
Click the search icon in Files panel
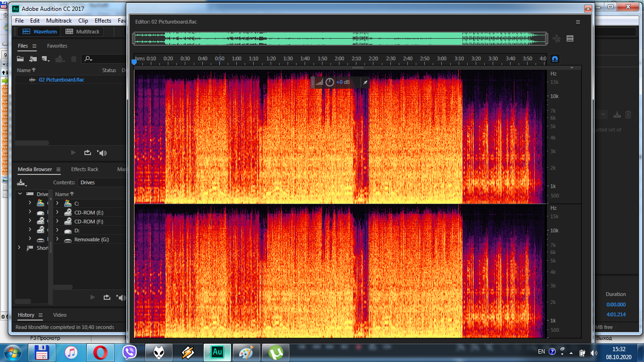click(x=87, y=59)
